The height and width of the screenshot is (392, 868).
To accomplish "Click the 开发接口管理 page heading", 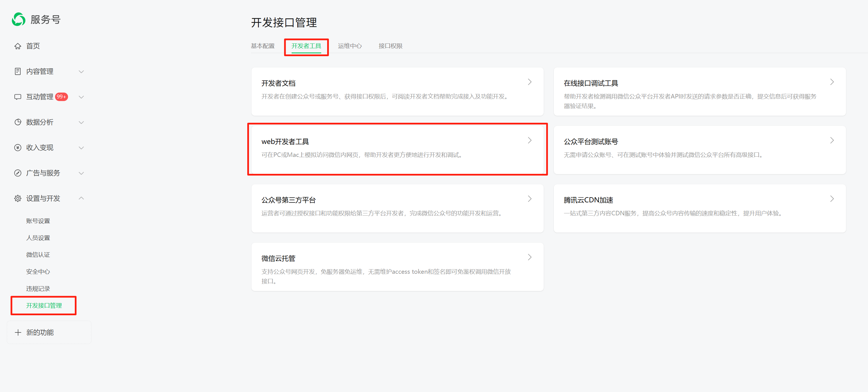I will pos(284,23).
